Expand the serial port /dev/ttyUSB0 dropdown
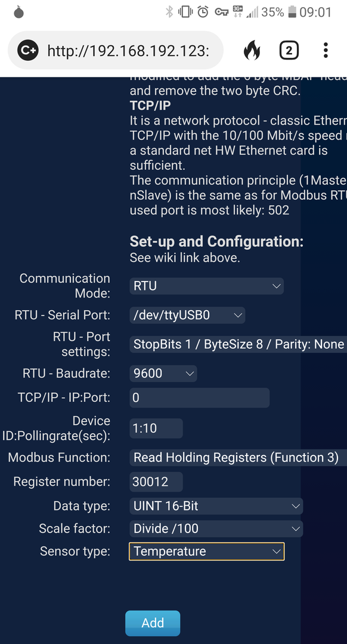Image resolution: width=347 pixels, height=644 pixels. tap(187, 315)
